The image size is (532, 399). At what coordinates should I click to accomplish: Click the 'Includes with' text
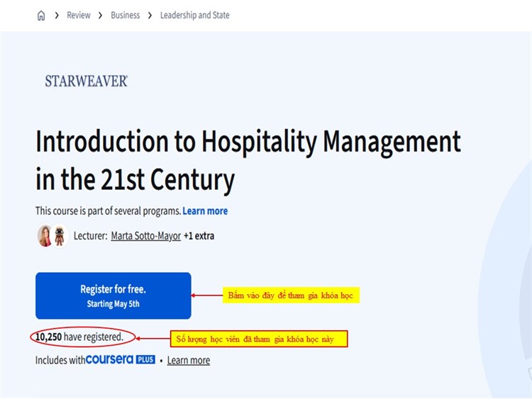[x=60, y=360]
